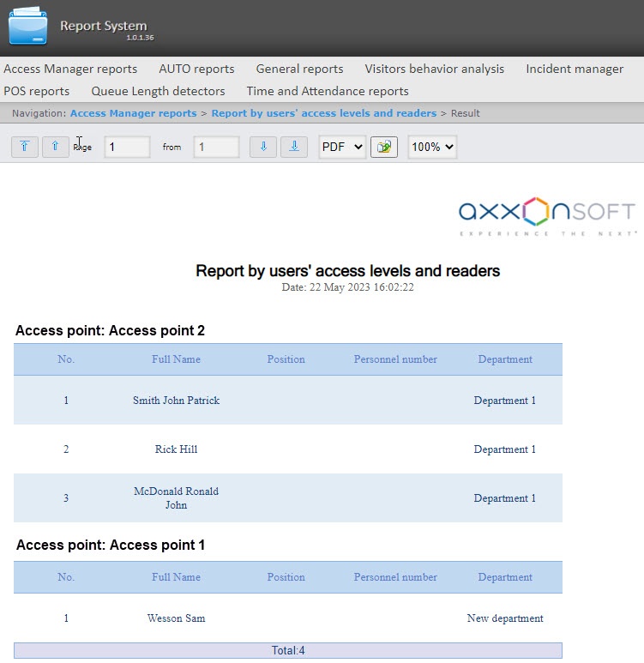Viewport: 644px width, 663px height.
Task: Select General reports menu item
Action: pos(299,69)
